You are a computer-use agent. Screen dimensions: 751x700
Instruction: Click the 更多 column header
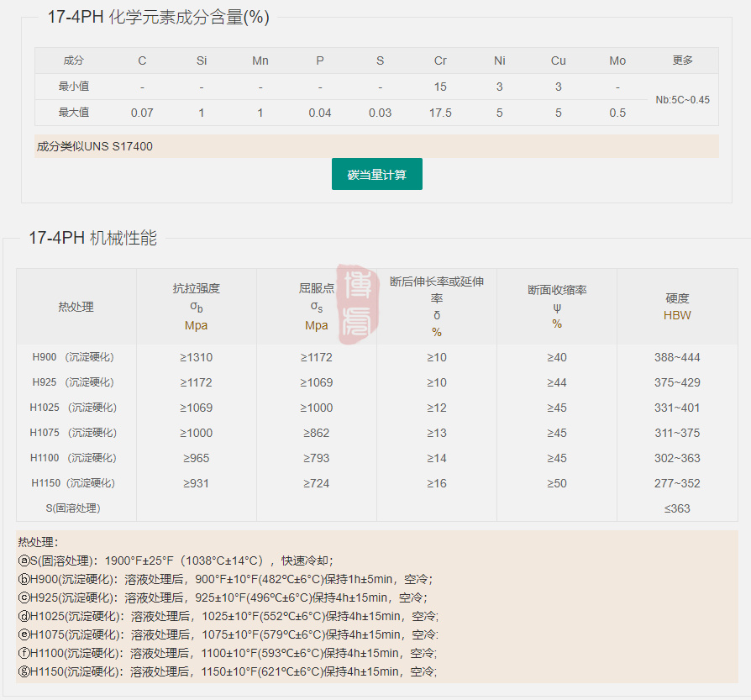pos(682,61)
